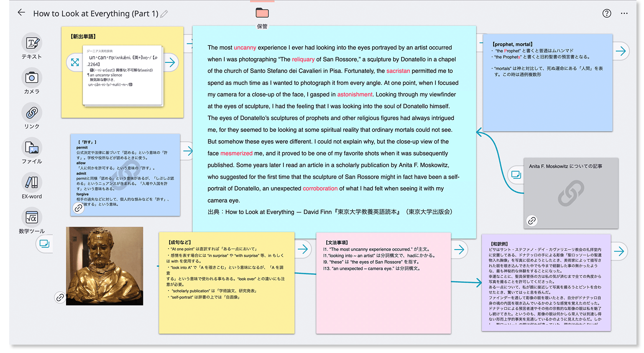Select the カメラ camera tool
Screen dimensions: 644x353
click(x=32, y=81)
